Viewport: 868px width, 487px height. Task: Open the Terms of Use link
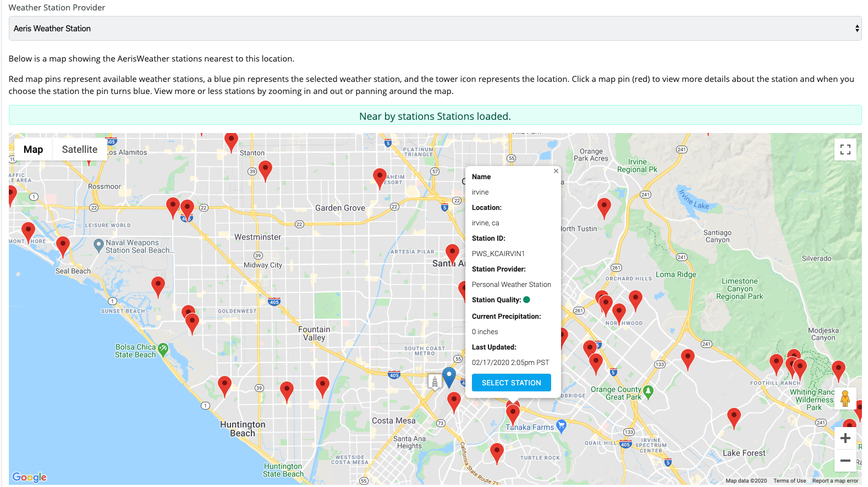[789, 481]
